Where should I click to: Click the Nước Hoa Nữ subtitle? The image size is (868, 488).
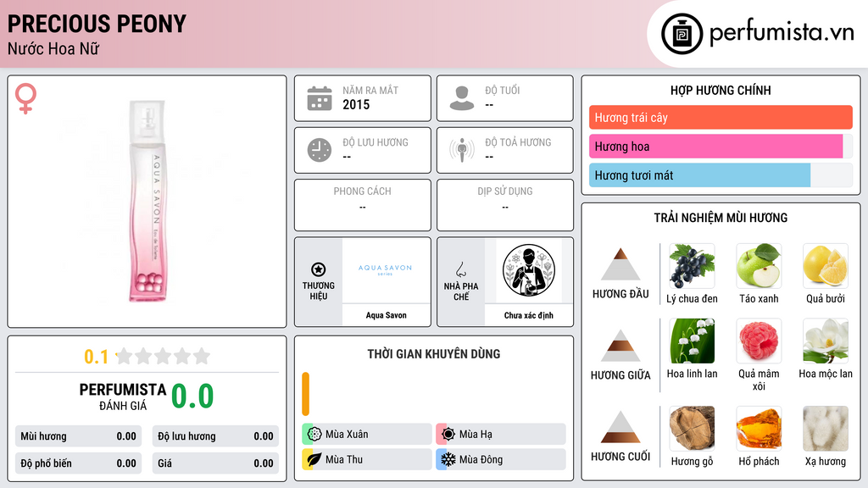pyautogui.click(x=53, y=48)
